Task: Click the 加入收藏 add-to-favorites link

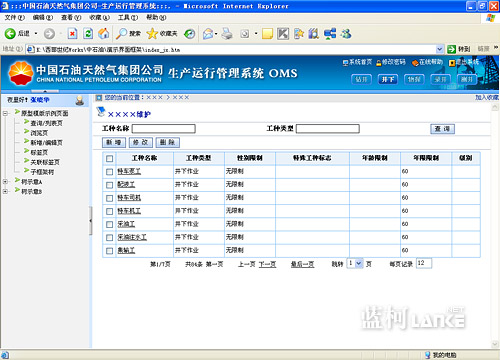Action: 487,97
